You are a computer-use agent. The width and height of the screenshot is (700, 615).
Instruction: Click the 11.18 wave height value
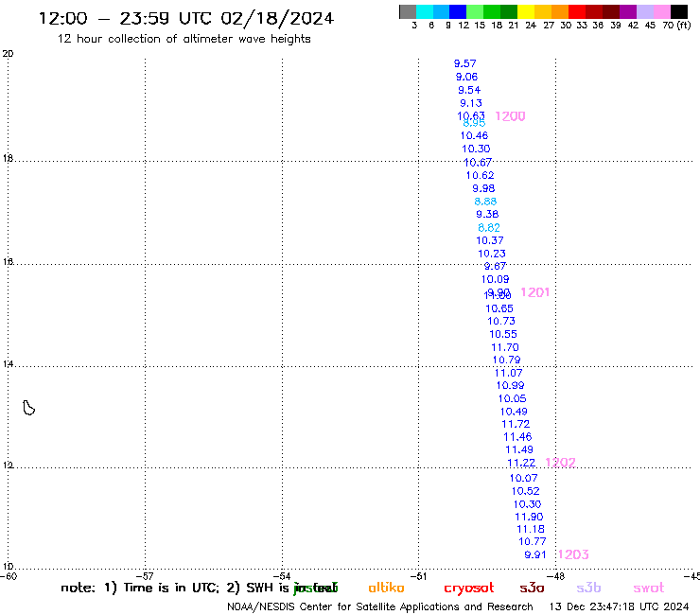pyautogui.click(x=531, y=529)
